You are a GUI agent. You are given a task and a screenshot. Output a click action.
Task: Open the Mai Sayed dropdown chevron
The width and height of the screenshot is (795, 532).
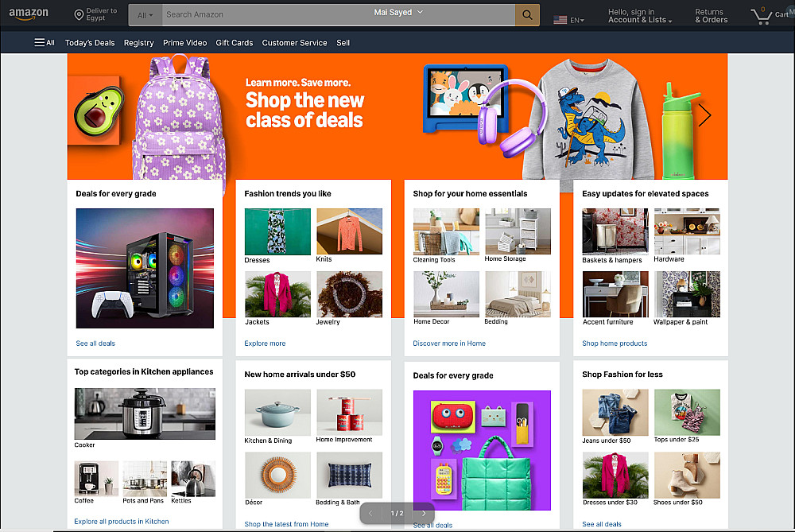pyautogui.click(x=420, y=12)
